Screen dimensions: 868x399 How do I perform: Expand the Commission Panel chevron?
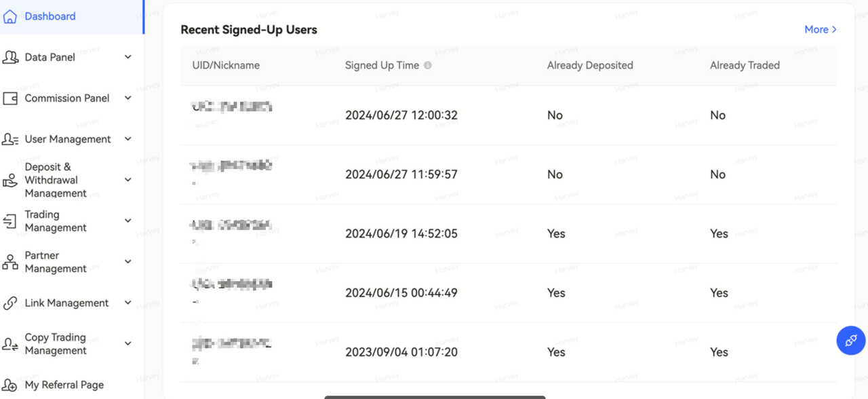click(128, 98)
